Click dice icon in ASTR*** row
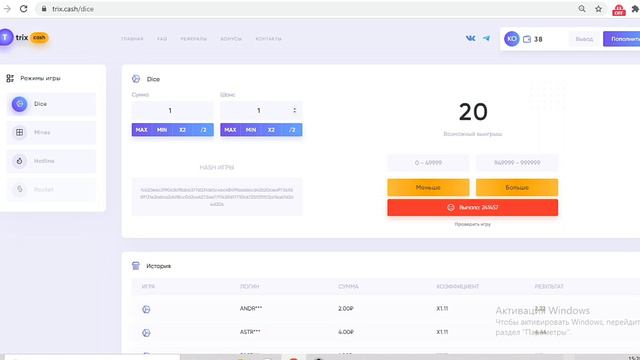This screenshot has width=640, height=360. [146, 333]
